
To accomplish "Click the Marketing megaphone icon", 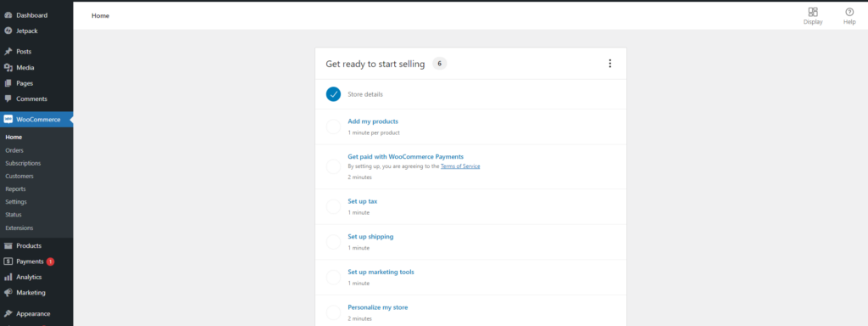I will [8, 292].
